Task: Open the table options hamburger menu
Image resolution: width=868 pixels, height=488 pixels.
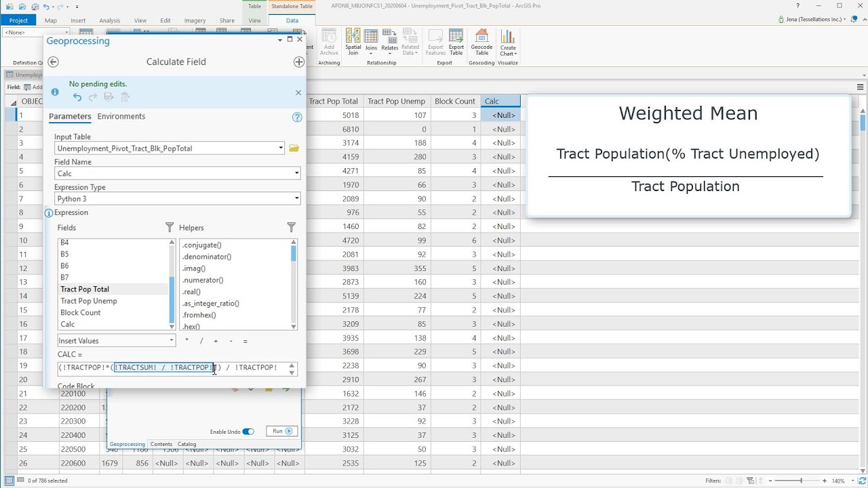Action: tap(860, 87)
